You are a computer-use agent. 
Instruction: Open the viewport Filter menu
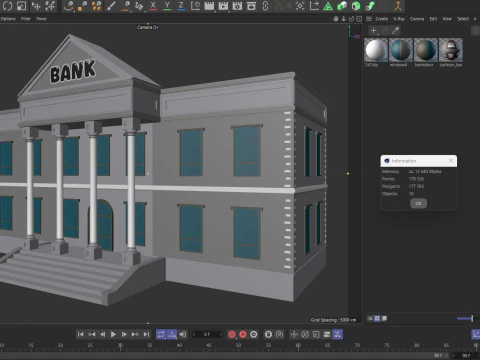tap(26, 19)
